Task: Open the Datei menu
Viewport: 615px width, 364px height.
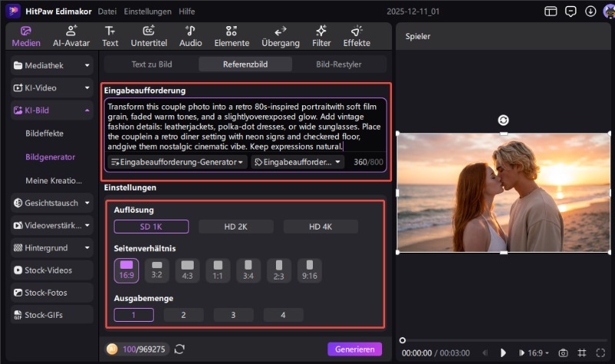Action: (107, 12)
